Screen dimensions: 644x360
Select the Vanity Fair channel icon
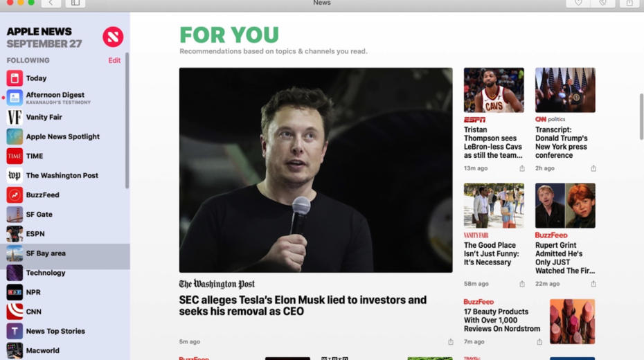click(15, 117)
